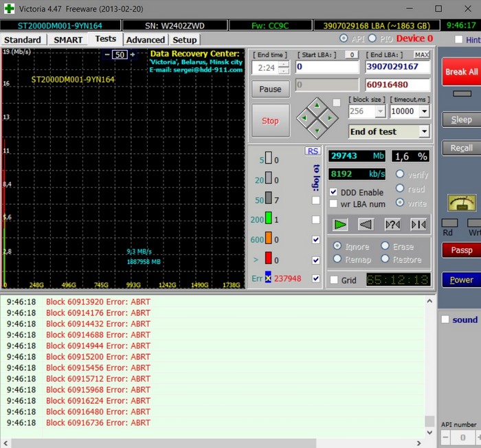Click the Start LBA input field
481x448 pixels.
coord(326,67)
